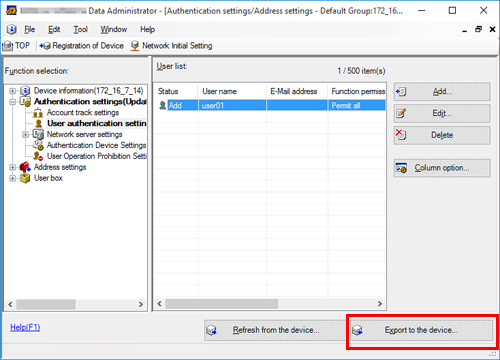
Task: Click the Edit... button
Action: click(x=442, y=113)
